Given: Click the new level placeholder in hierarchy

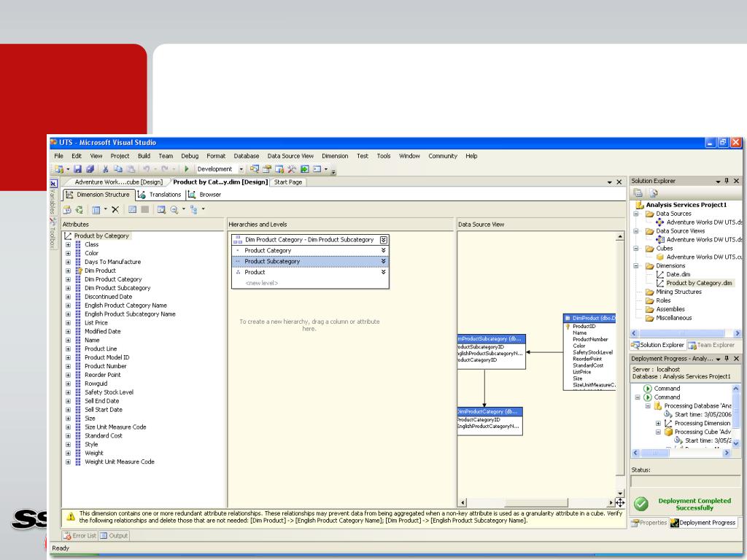Looking at the screenshot, I should [x=262, y=284].
